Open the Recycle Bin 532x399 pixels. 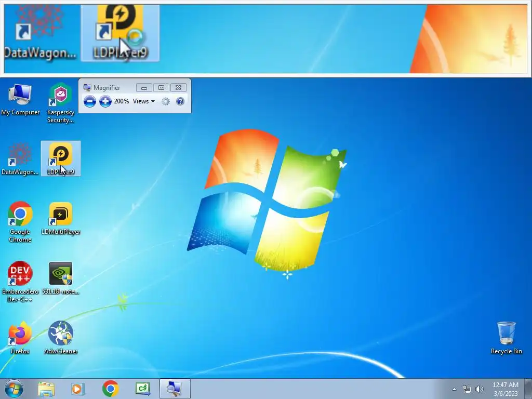(x=506, y=338)
